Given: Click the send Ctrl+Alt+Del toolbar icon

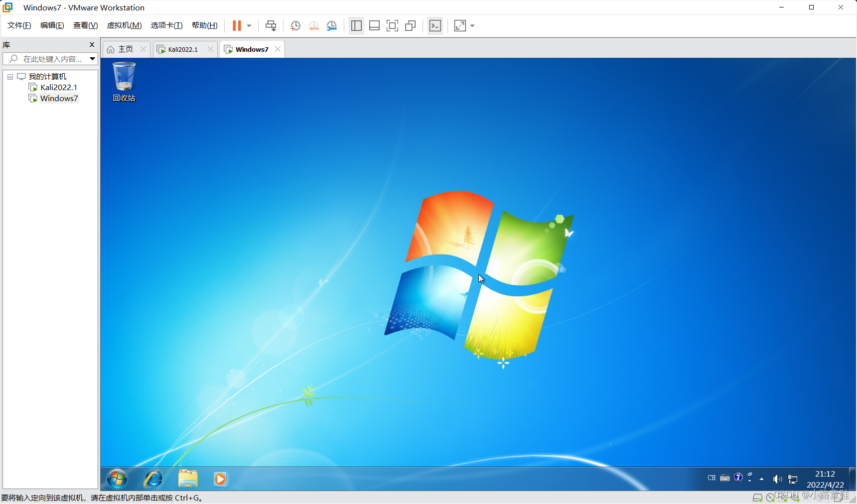Looking at the screenshot, I should click(271, 25).
